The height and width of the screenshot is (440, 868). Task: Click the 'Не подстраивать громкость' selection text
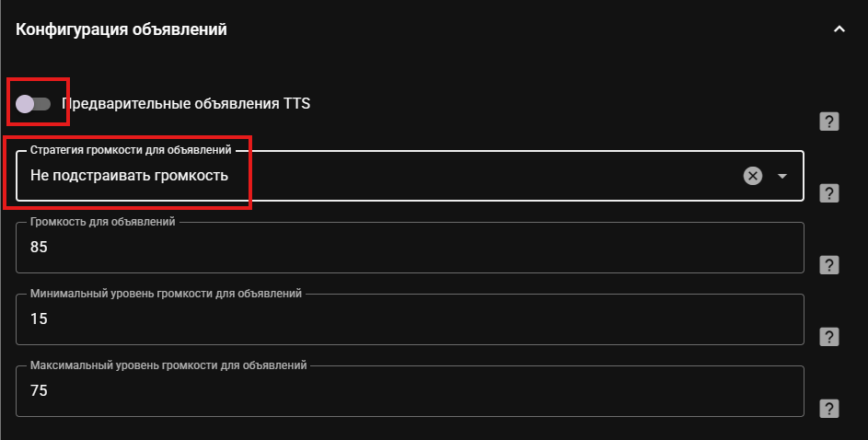pos(129,176)
